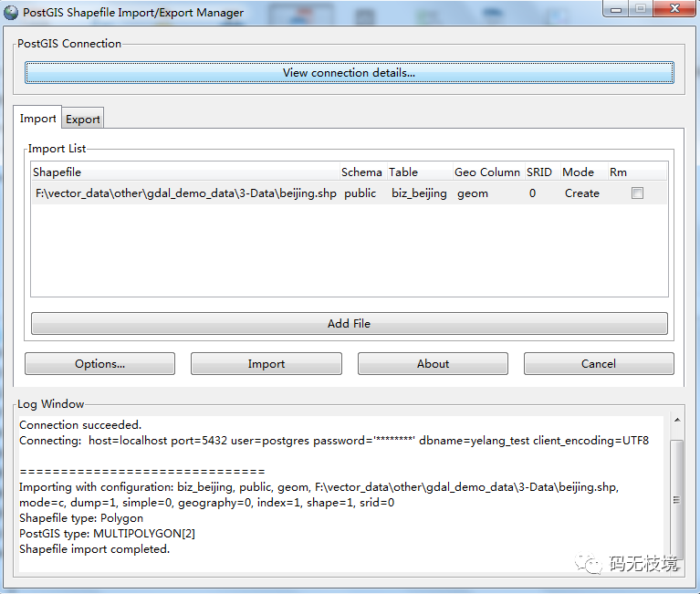Start the shapefile import with Import button

[x=266, y=364]
